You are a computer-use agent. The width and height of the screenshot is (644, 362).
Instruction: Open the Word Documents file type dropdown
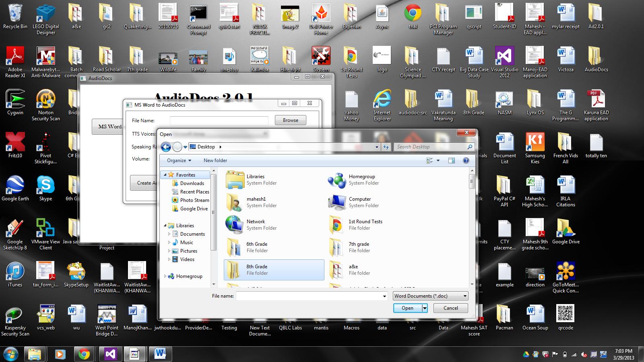coord(430,296)
